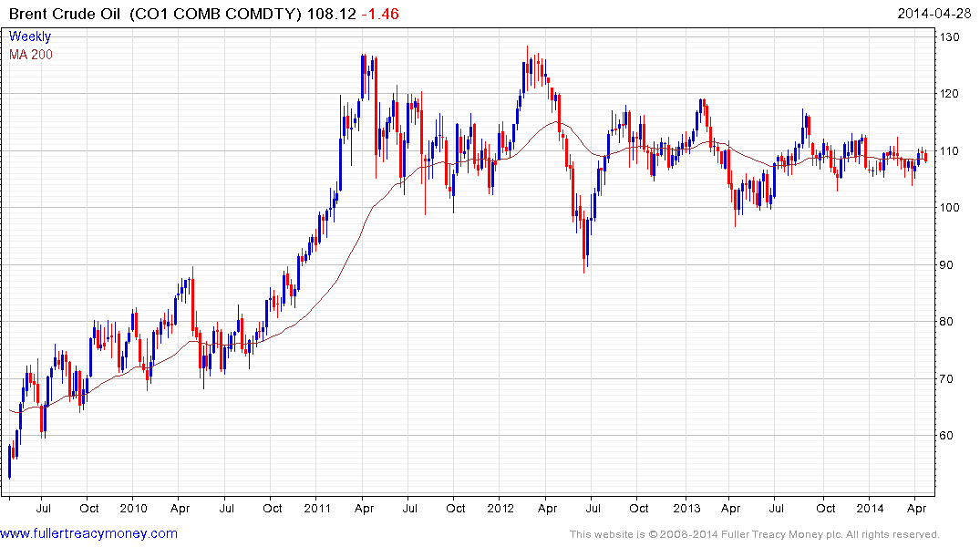Screen dimensions: 980x547
Task: Select the chart title 'Brent Crude Oil'
Action: pyautogui.click(x=65, y=14)
